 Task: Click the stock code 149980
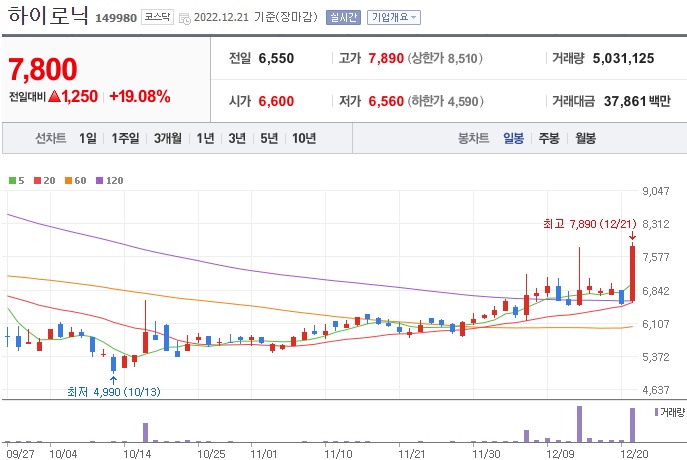[x=116, y=18]
